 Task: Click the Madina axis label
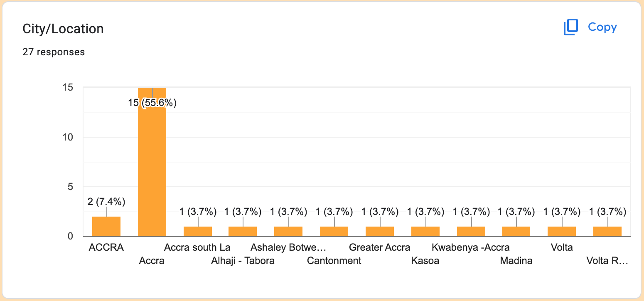pyautogui.click(x=516, y=261)
